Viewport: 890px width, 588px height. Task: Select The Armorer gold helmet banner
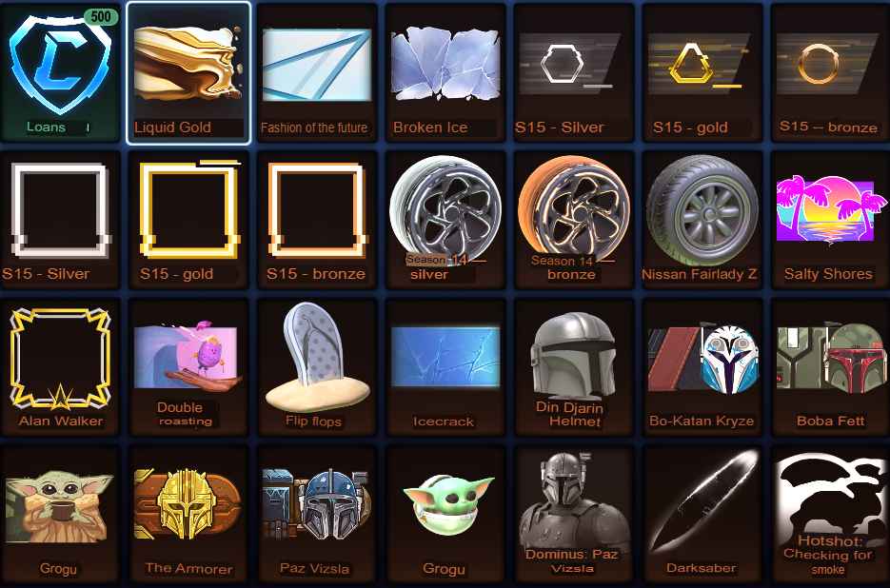(x=188, y=514)
